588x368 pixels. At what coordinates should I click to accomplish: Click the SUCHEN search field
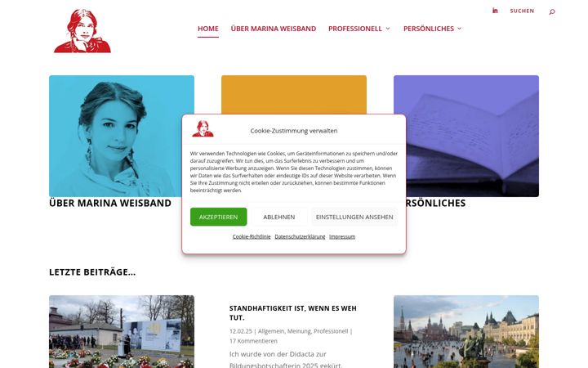coord(522,11)
